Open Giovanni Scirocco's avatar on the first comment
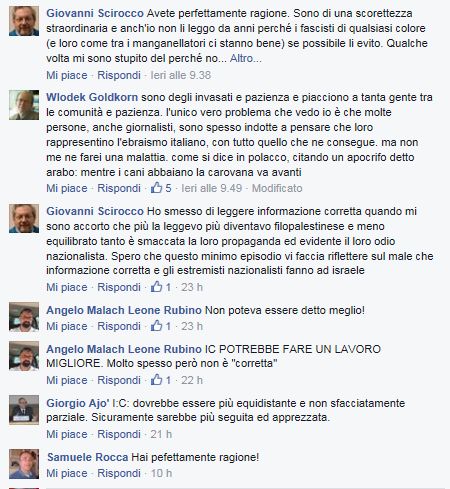This screenshot has width=450, height=489. coord(24,21)
